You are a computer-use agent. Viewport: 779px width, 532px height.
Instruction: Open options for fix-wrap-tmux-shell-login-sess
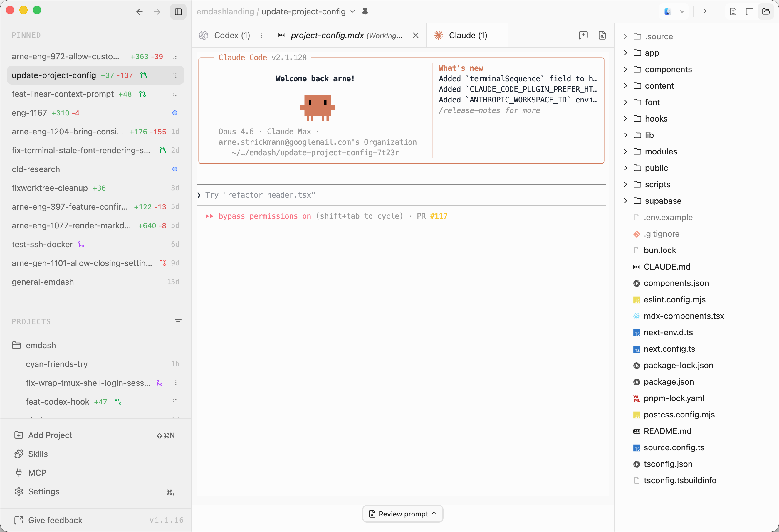[176, 383]
